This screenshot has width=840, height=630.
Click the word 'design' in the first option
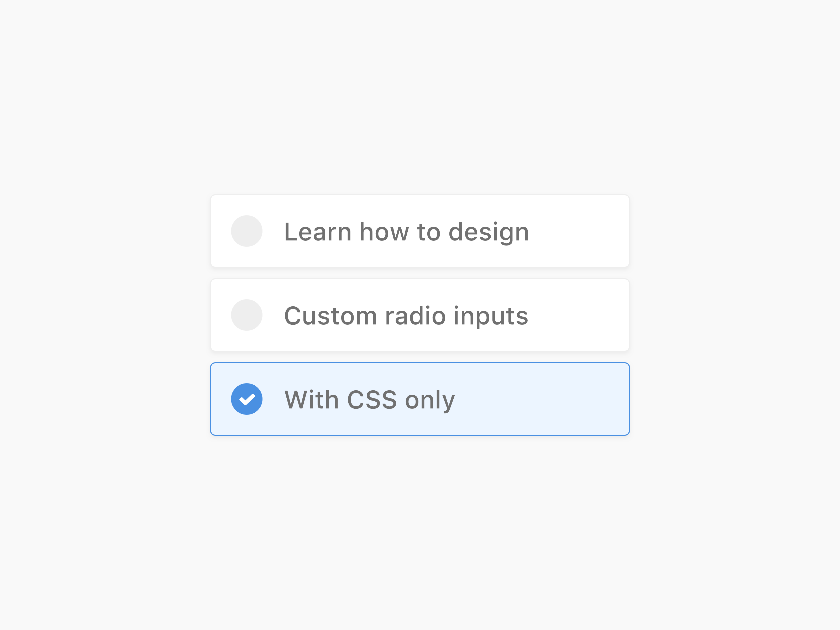tap(488, 232)
